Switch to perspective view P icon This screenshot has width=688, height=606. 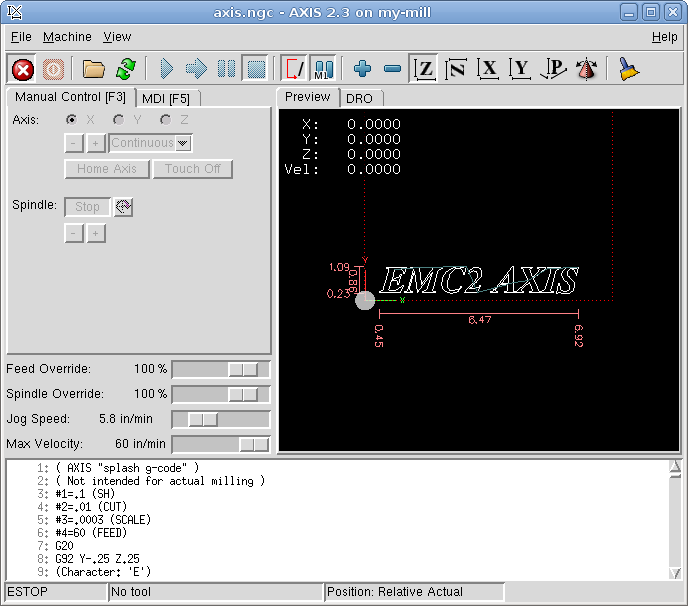coord(552,69)
